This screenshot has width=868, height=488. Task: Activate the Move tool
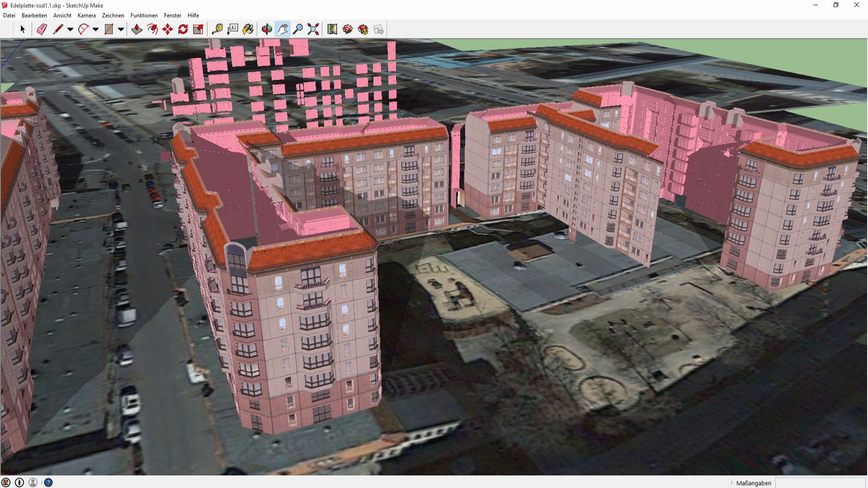coord(168,29)
